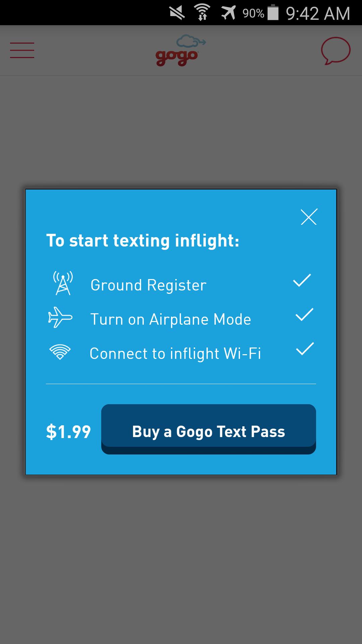362x644 pixels.
Task: Tap the status bar Wi-Fi icon
Action: pyautogui.click(x=202, y=13)
